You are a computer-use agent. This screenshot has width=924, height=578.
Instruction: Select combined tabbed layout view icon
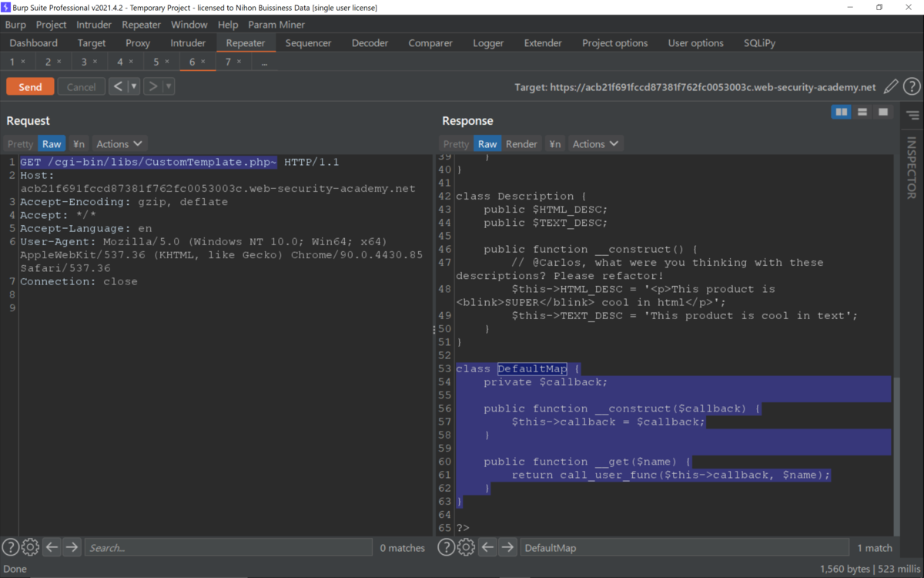point(883,113)
